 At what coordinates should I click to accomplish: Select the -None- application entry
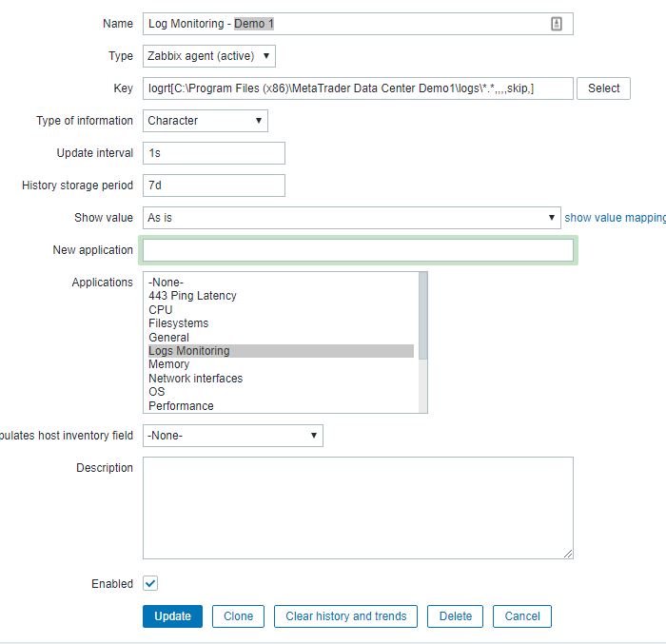click(x=166, y=283)
